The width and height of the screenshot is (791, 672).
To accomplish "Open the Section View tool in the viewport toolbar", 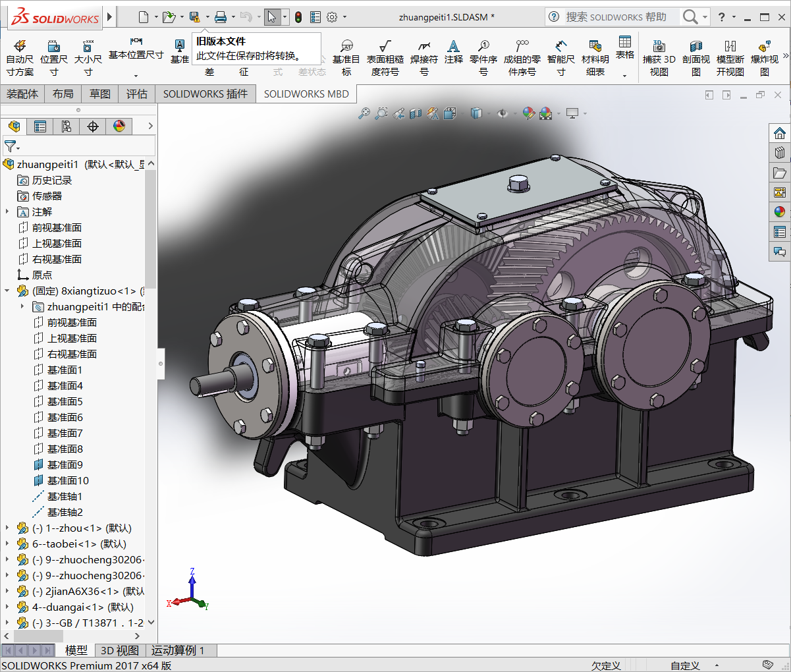I will 415,113.
